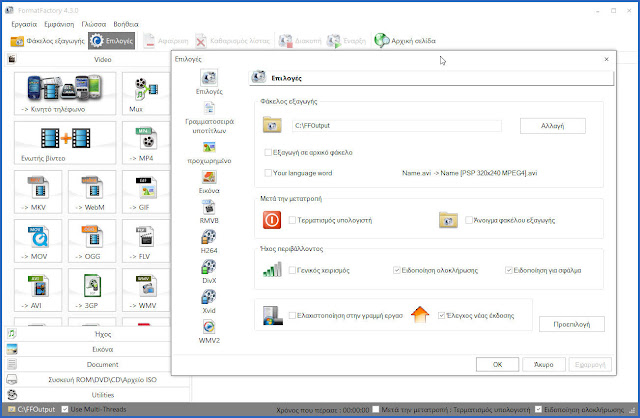This screenshot has height=418, width=640.
Task: Expand the Εικόνα category panel
Action: 88,349
